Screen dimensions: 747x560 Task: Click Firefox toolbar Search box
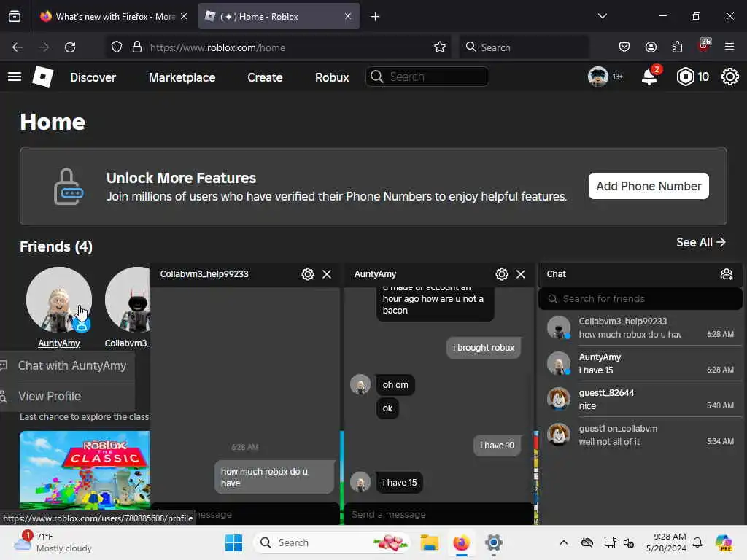click(x=524, y=47)
